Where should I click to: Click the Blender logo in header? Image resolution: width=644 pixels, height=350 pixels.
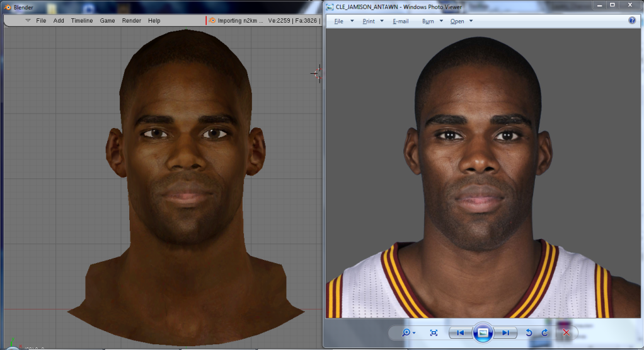coord(212,21)
